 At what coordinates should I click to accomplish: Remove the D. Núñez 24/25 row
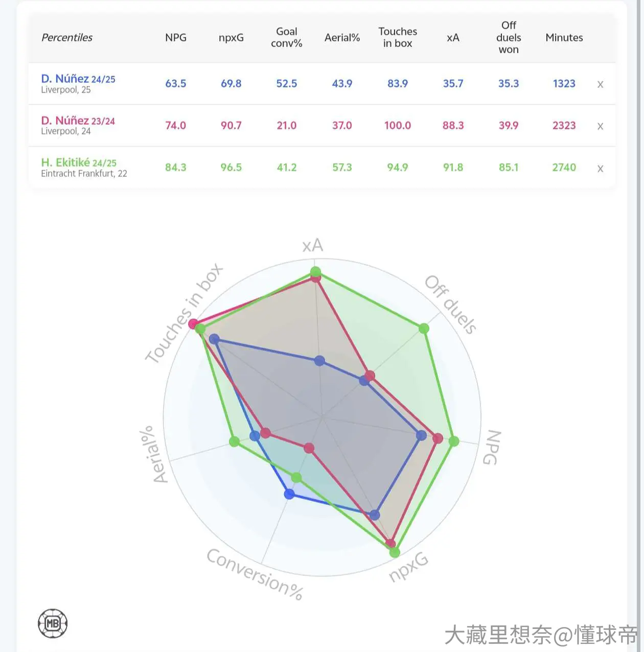600,84
